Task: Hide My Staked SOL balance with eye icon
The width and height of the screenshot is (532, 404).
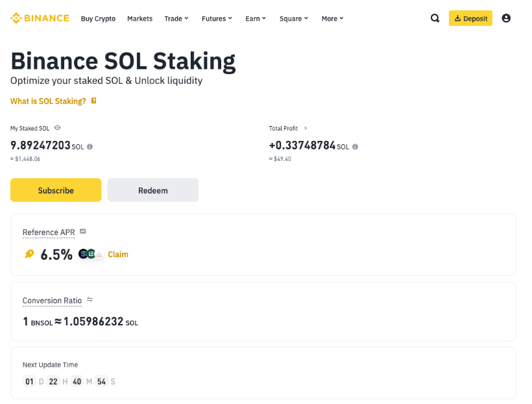Action: (58, 129)
